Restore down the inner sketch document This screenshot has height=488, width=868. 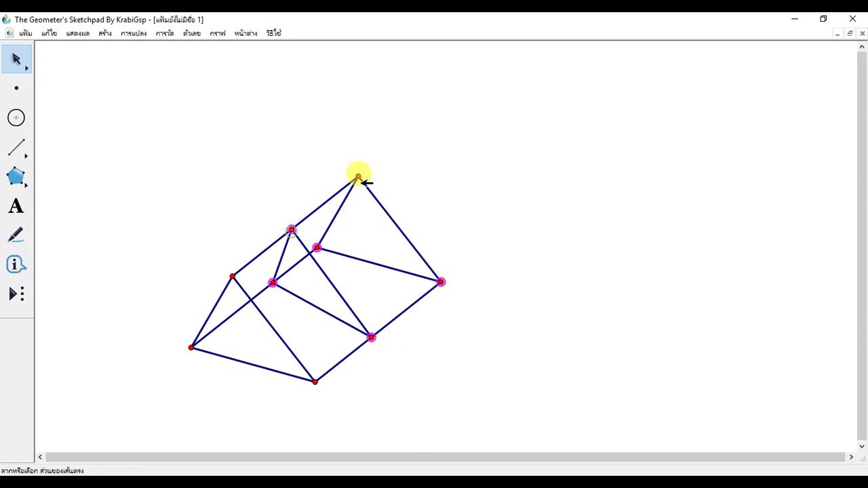850,33
